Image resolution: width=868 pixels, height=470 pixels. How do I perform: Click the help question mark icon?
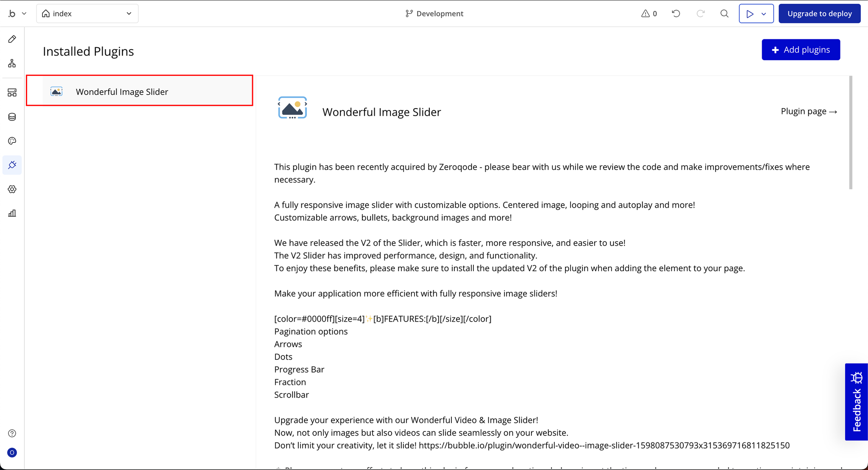tap(12, 433)
